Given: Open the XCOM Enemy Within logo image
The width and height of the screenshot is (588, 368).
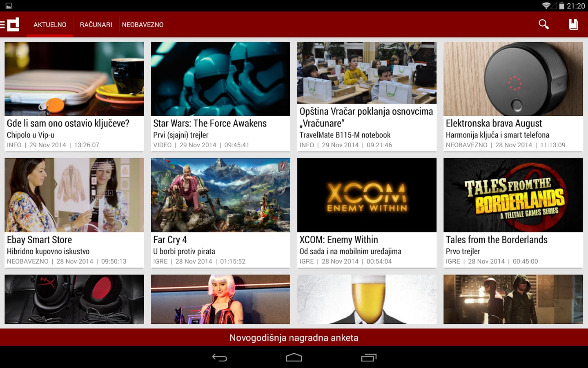Looking at the screenshot, I should (367, 195).
